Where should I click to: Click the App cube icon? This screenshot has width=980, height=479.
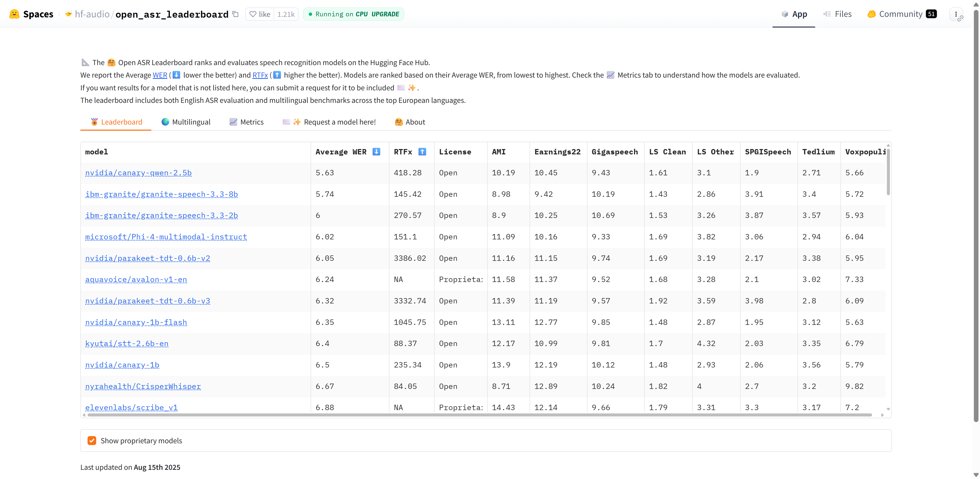[785, 14]
